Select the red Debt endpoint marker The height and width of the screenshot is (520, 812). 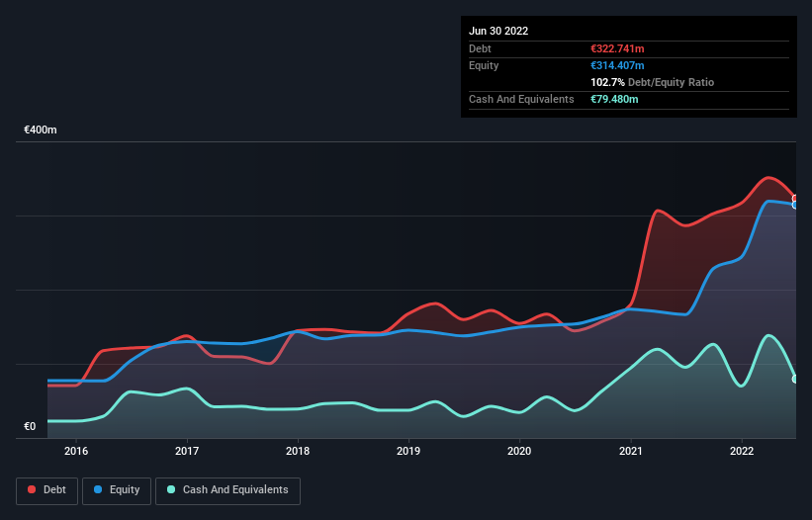pyautogui.click(x=795, y=199)
